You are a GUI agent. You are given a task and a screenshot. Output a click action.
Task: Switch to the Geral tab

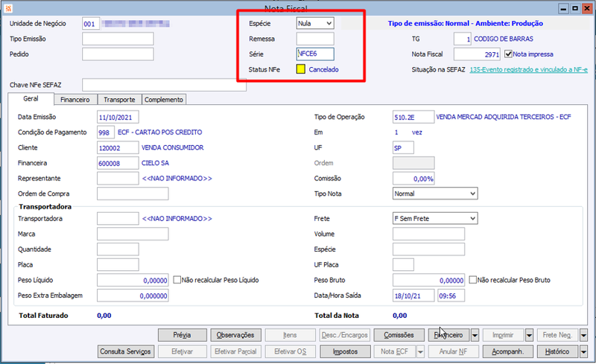31,99
